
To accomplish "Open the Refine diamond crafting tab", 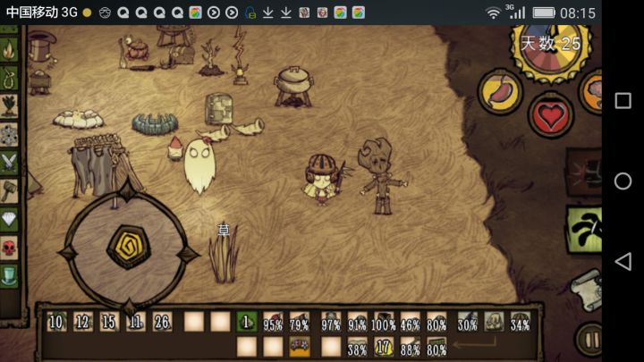I will point(9,219).
